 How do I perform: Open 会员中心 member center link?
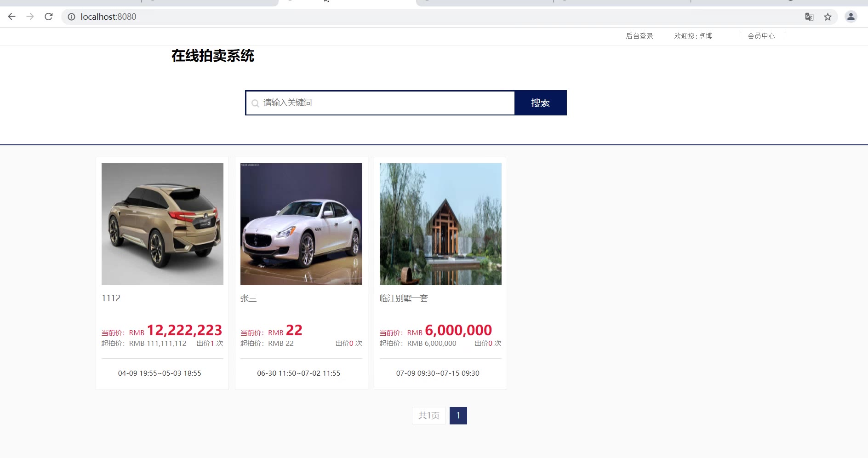pyautogui.click(x=761, y=36)
